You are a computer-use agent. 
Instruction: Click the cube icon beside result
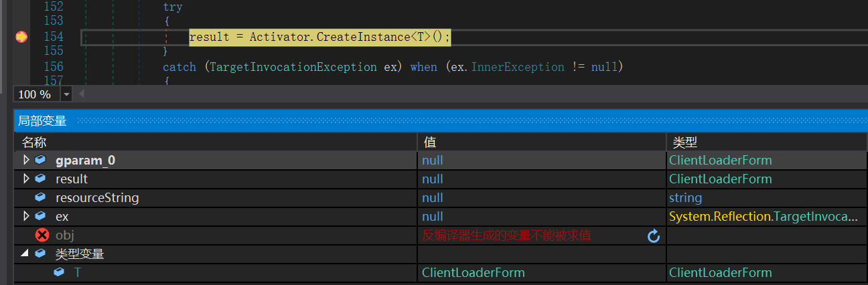coord(41,179)
